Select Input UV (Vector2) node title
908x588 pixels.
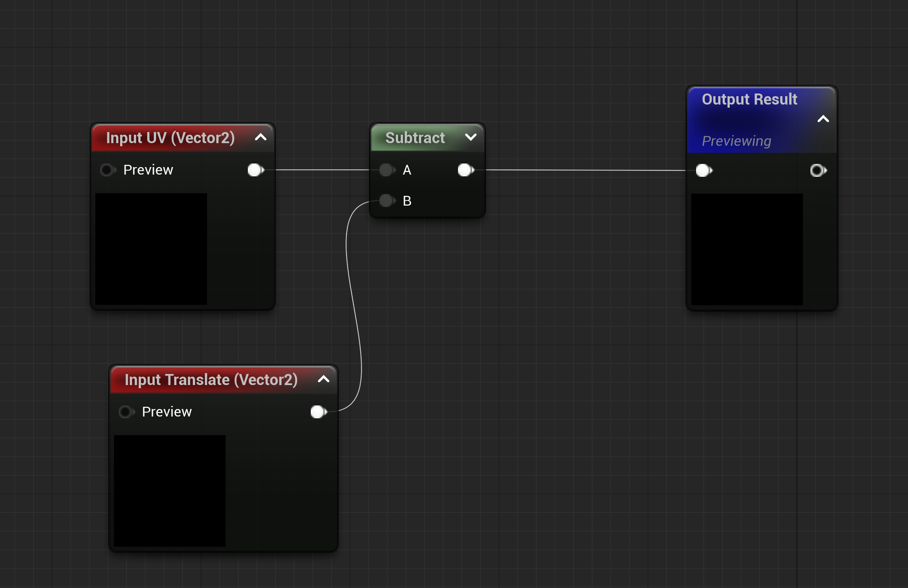click(x=170, y=138)
